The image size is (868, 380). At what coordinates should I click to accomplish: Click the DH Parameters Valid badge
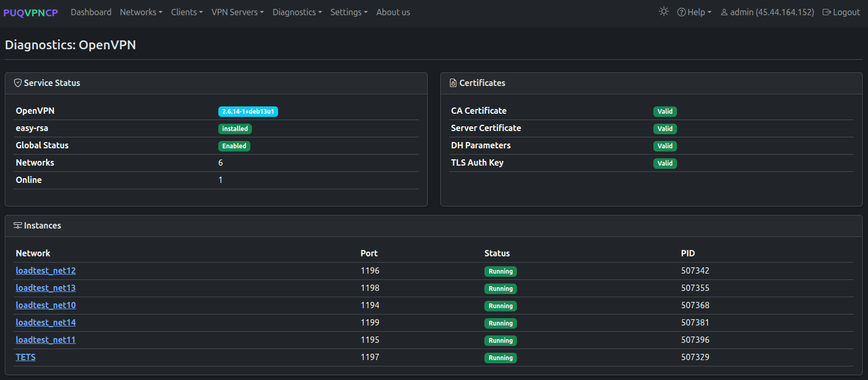point(665,146)
